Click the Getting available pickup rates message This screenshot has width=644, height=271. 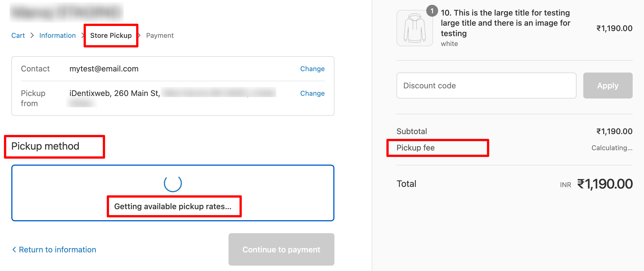click(x=173, y=206)
